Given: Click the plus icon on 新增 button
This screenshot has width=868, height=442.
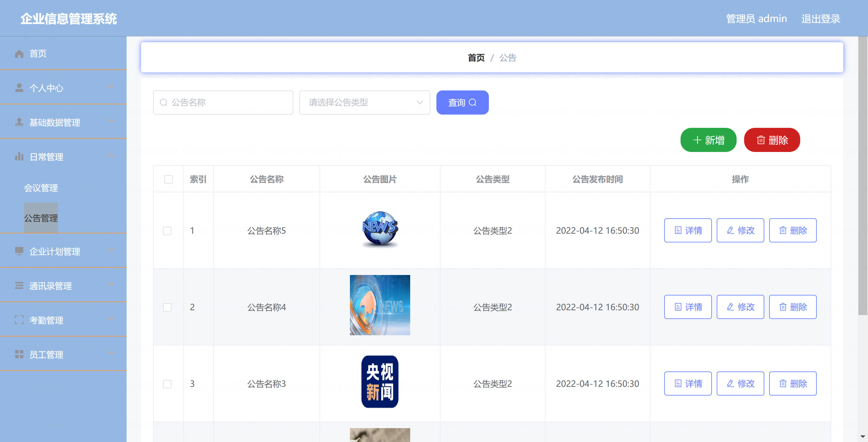Looking at the screenshot, I should pos(697,140).
